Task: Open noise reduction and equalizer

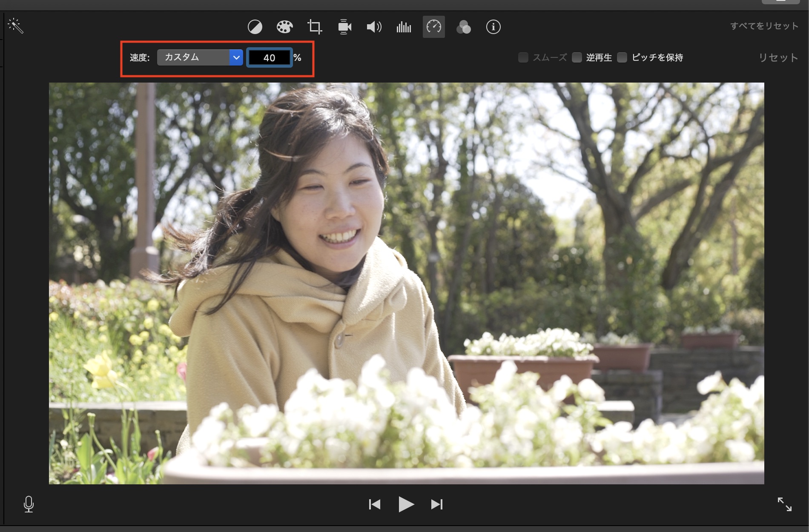Action: [404, 27]
